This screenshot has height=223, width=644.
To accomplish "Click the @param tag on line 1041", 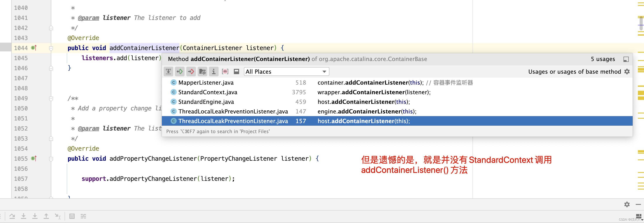I will click(89, 18).
